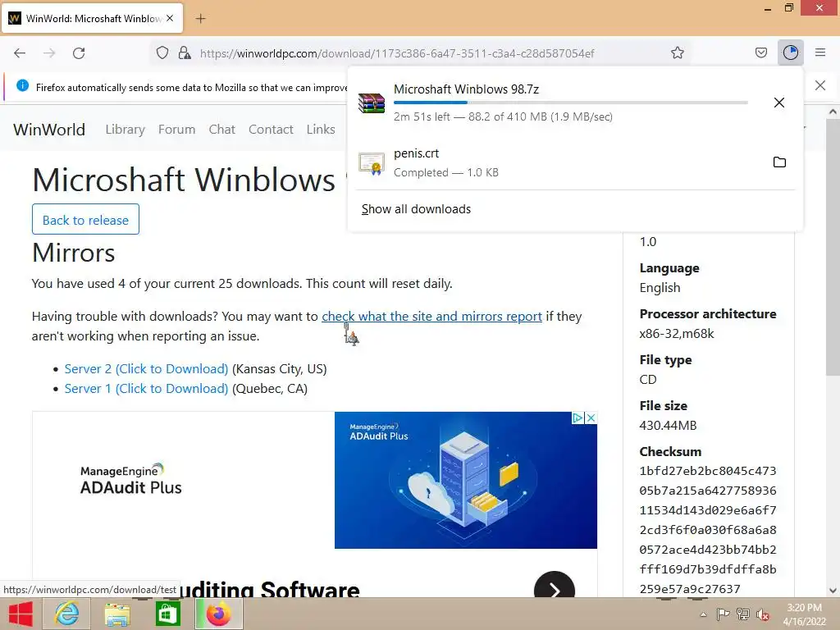Open the Library nav menu
The width and height of the screenshot is (840, 630).
(x=125, y=129)
